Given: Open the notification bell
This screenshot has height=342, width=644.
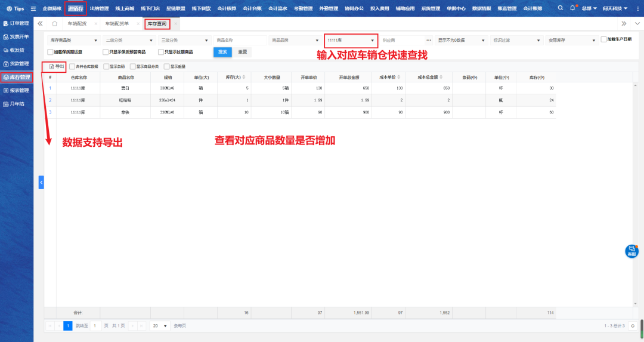Looking at the screenshot, I should (572, 8).
